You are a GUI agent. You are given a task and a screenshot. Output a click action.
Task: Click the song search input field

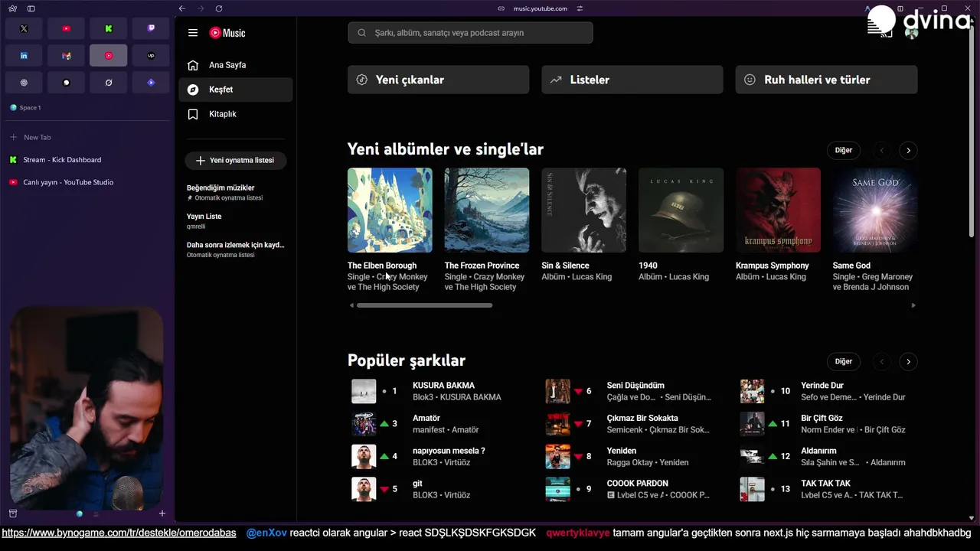(470, 33)
